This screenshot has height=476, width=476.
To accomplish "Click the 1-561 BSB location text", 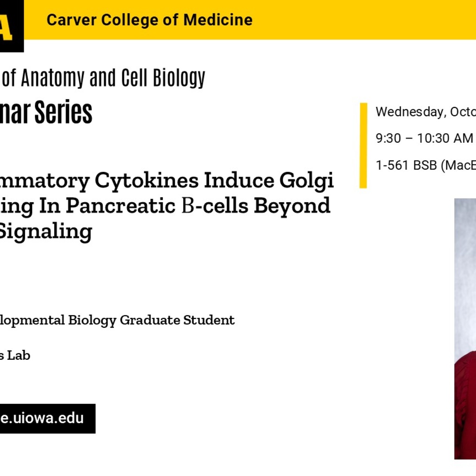I will 426,165.
